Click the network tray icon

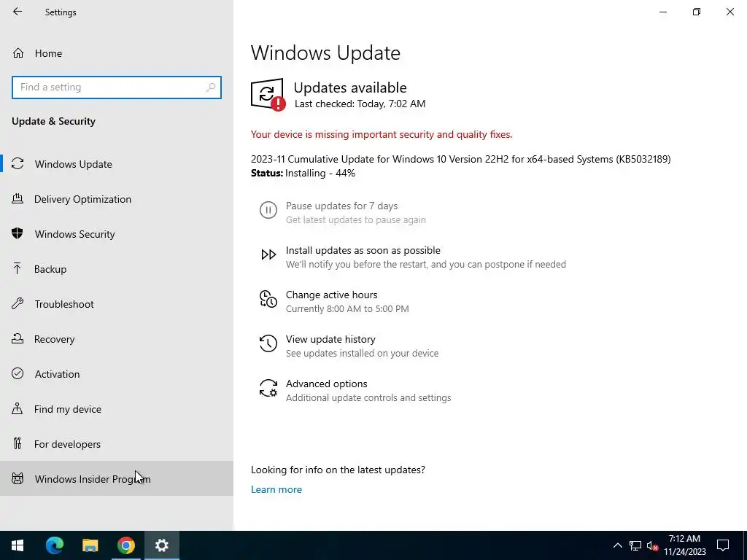tap(635, 545)
